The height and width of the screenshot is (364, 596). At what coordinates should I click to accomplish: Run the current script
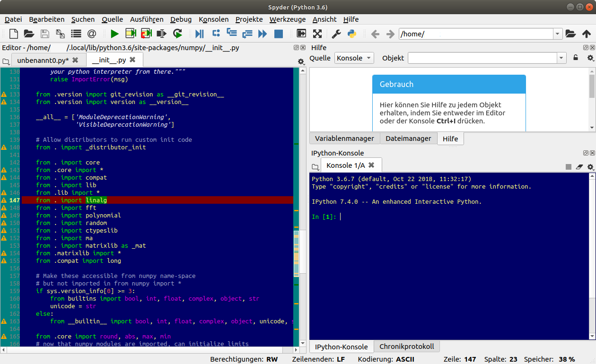click(115, 34)
